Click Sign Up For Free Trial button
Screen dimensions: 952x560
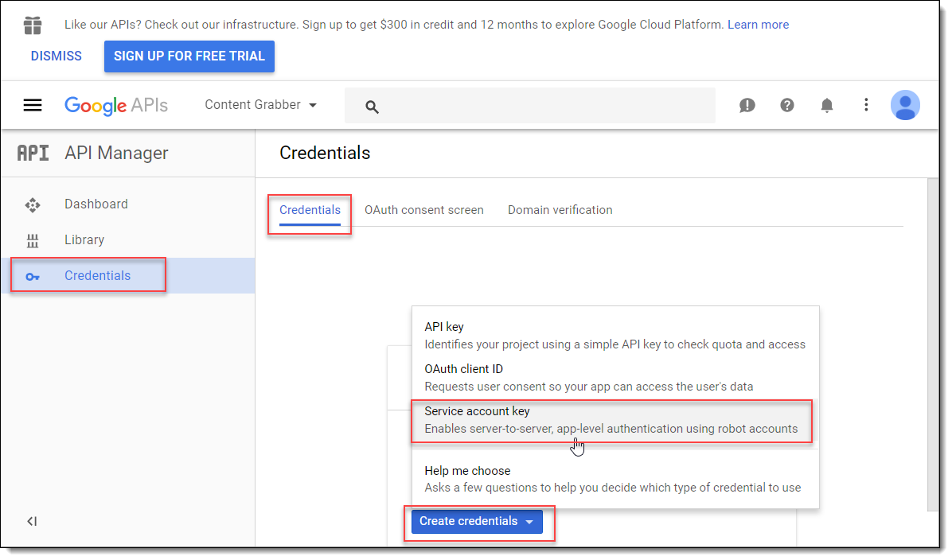189,56
